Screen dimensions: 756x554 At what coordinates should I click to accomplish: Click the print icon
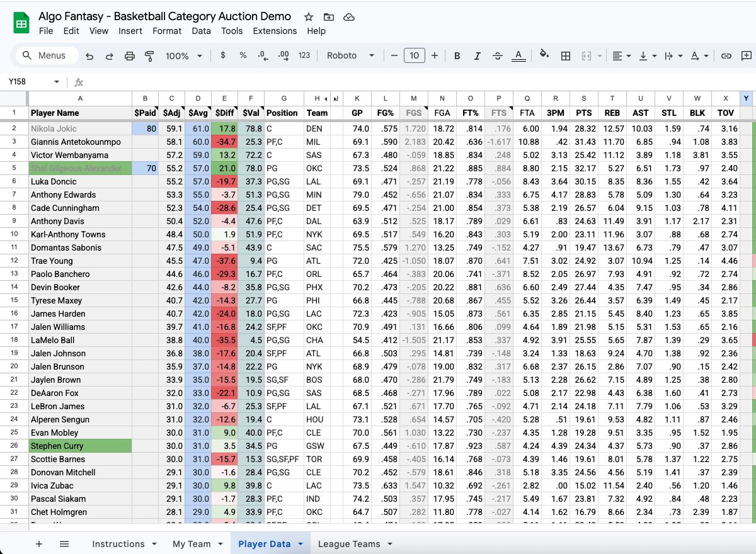point(130,56)
